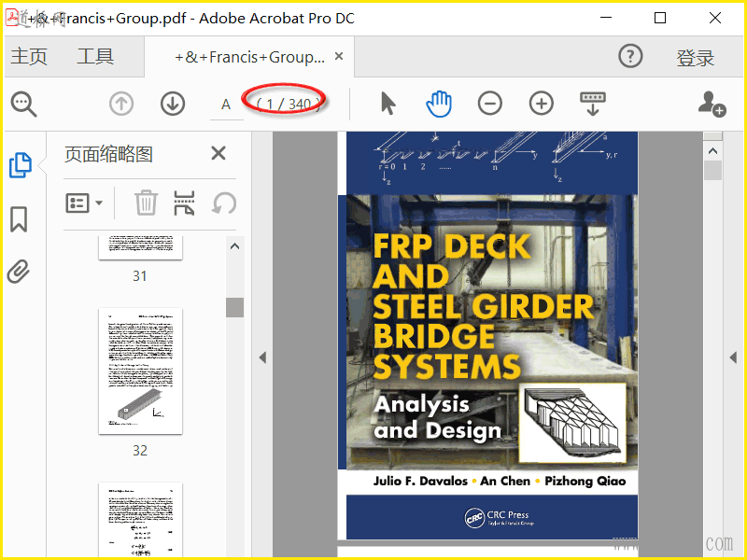
Task: Activate the Hand pan tool
Action: [x=439, y=104]
